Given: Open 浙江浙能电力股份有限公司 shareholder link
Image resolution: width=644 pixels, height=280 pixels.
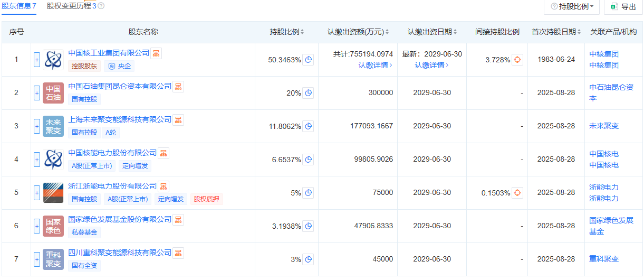Looking at the screenshot, I should (112, 186).
